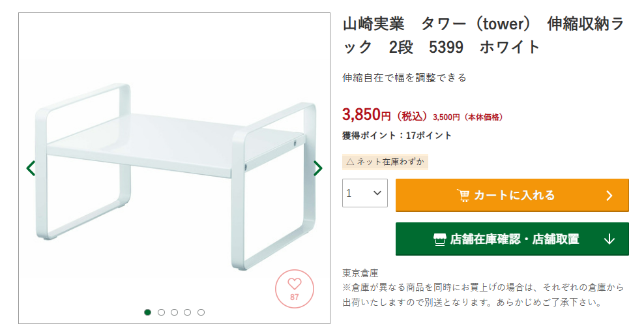
Task: Select the first carousel dot indicator
Action: [x=148, y=312]
